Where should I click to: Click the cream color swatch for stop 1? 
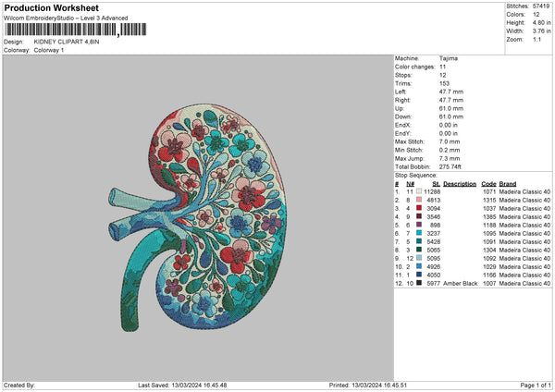419,191
